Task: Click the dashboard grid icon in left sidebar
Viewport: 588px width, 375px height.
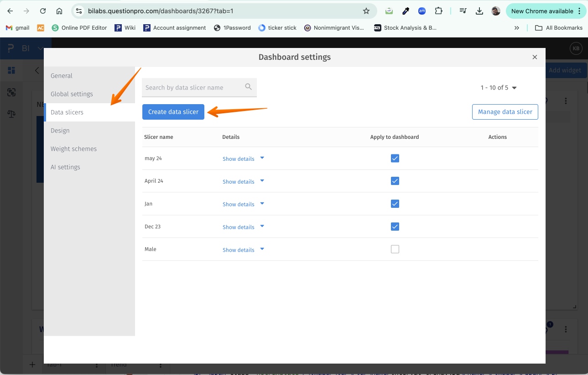Action: pos(11,70)
